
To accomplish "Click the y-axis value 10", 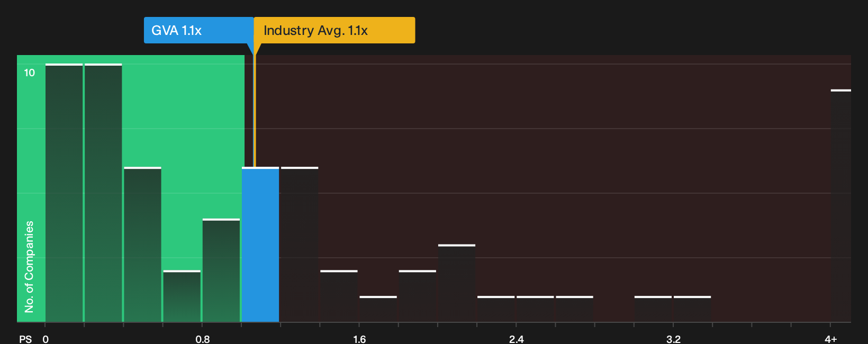I will (30, 73).
